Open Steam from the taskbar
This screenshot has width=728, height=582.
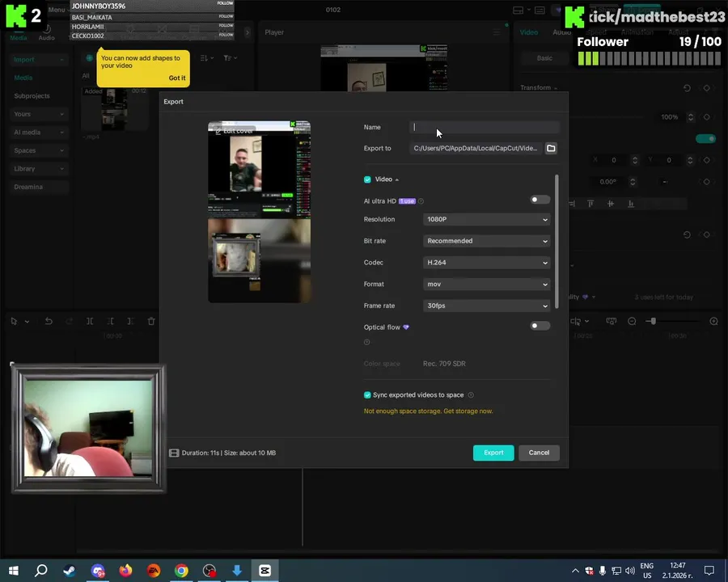[x=70, y=571]
